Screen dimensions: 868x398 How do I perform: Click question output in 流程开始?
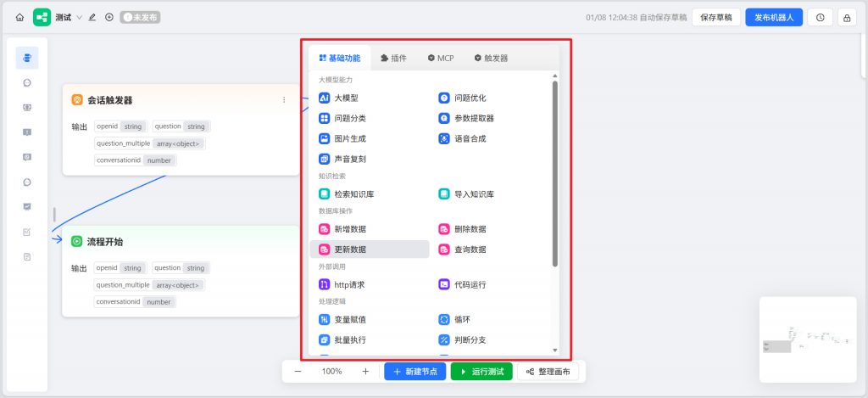(181, 267)
